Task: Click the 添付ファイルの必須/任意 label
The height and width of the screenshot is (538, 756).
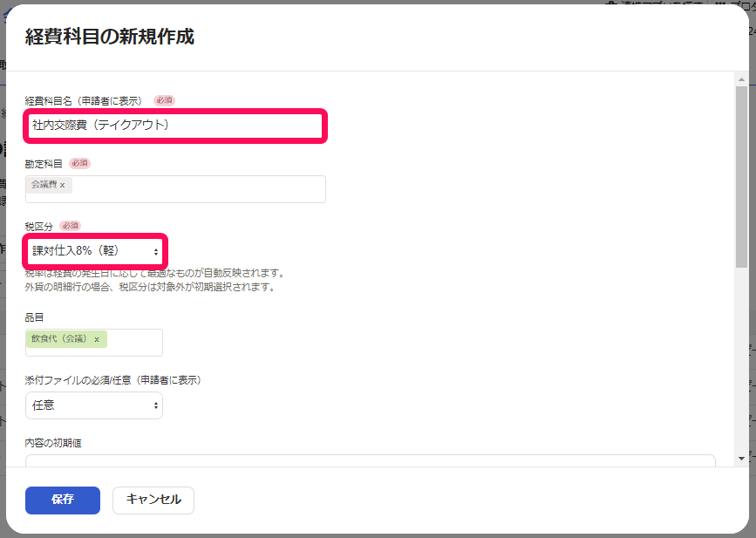Action: pos(113,380)
